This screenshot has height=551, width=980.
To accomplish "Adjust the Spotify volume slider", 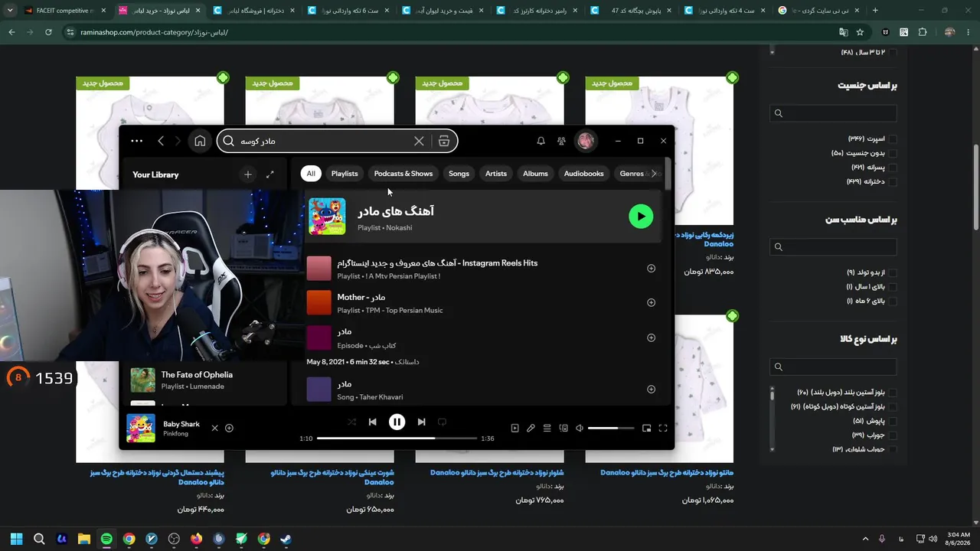I will click(611, 429).
